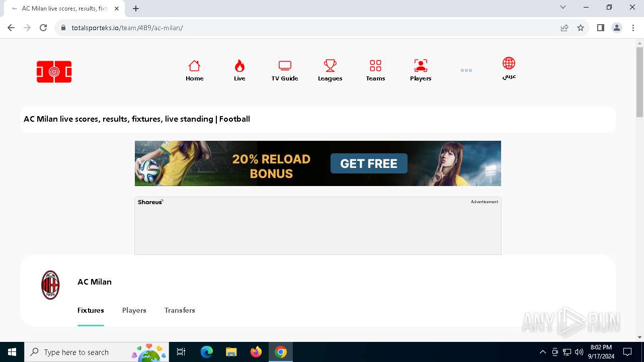The height and width of the screenshot is (362, 644).
Task: Go back using the browser back arrow
Action: click(11, 28)
